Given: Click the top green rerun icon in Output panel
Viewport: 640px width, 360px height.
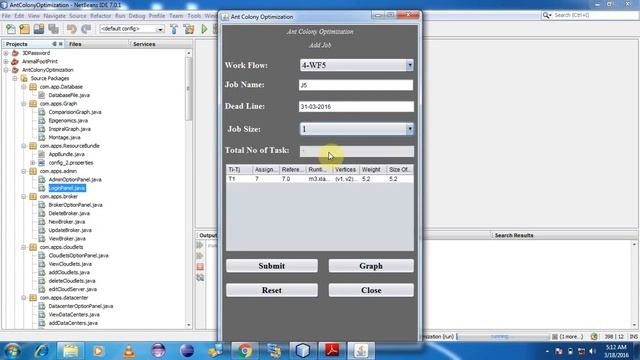Looking at the screenshot, I should coord(200,245).
